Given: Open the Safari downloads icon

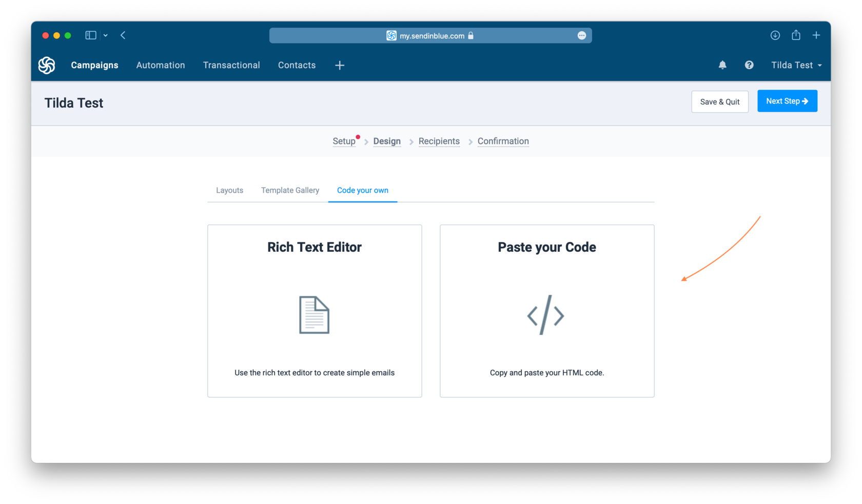Looking at the screenshot, I should pyautogui.click(x=775, y=35).
